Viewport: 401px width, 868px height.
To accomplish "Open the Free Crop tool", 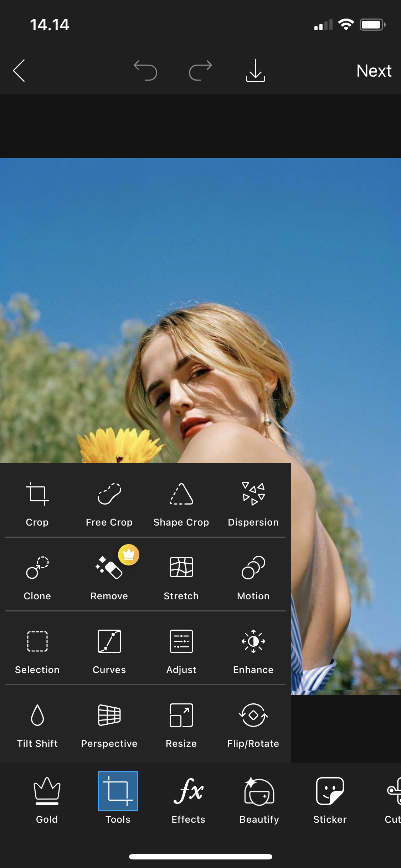I will click(x=109, y=504).
